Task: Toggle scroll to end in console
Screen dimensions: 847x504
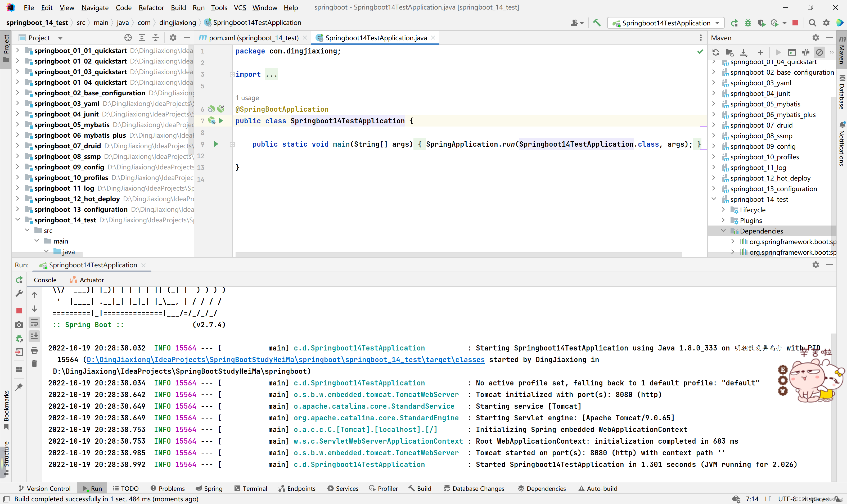Action: point(34,336)
